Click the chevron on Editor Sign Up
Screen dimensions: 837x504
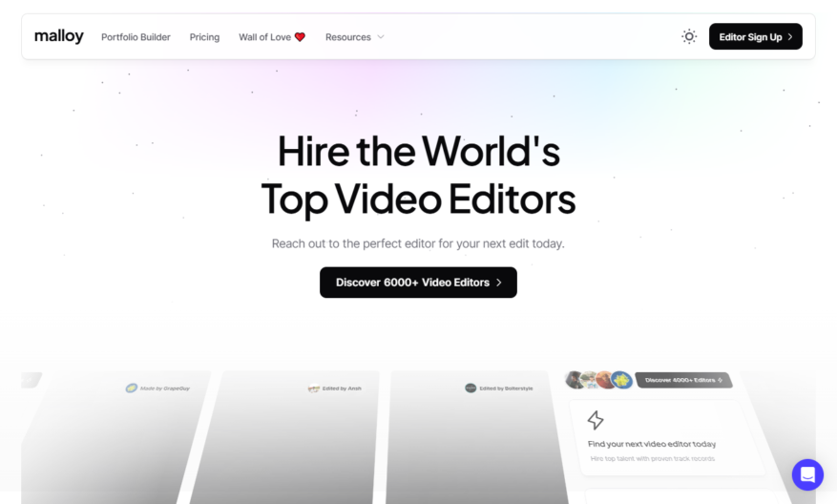(790, 37)
